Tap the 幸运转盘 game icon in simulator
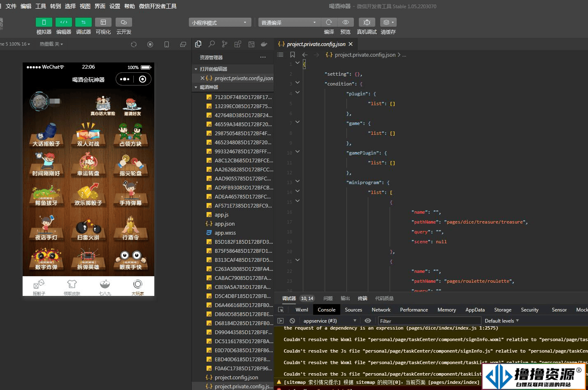Viewport: 588px width, 390px height. 88,164
